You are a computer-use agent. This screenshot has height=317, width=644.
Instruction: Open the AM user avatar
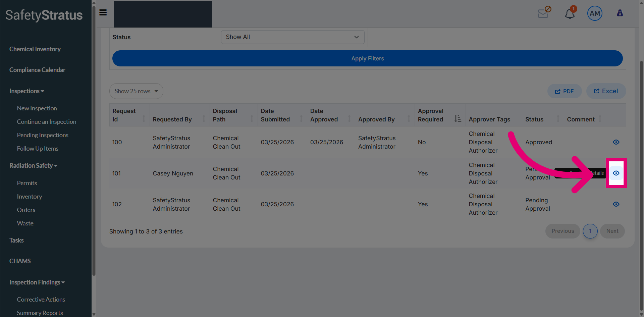(x=595, y=13)
